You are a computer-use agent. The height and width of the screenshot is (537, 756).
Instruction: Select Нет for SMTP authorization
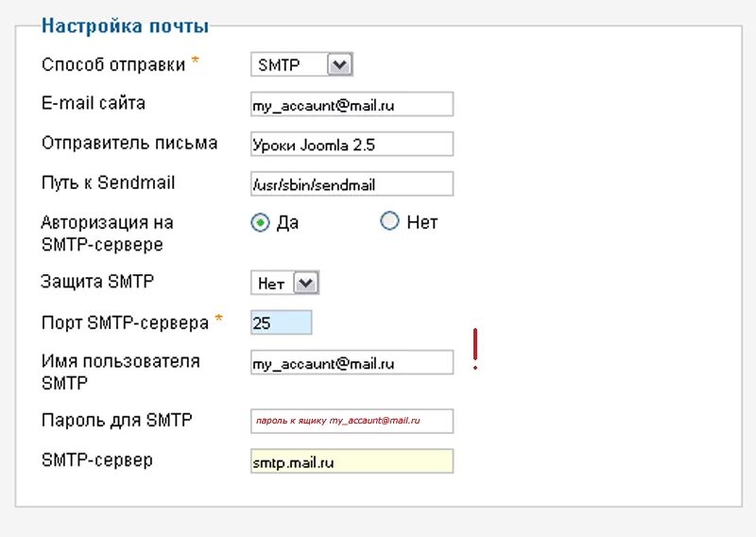[x=389, y=221]
